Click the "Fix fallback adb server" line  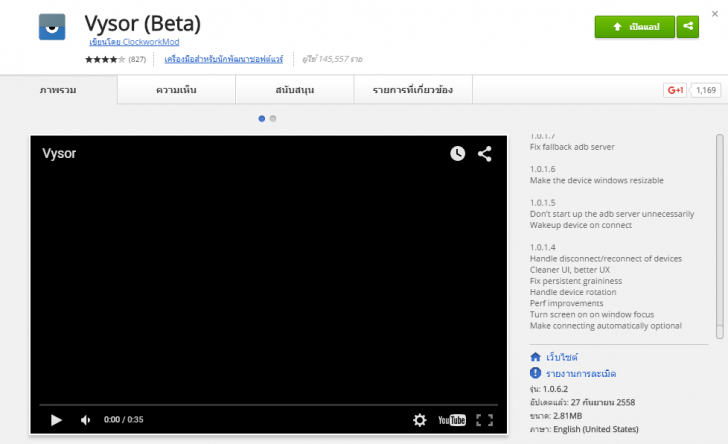(572, 147)
